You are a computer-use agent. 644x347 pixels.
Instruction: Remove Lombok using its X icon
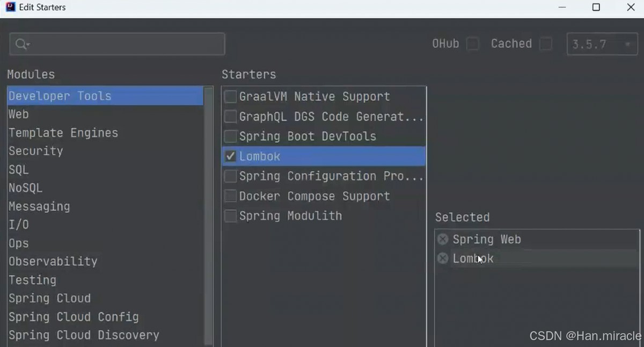pyautogui.click(x=443, y=258)
